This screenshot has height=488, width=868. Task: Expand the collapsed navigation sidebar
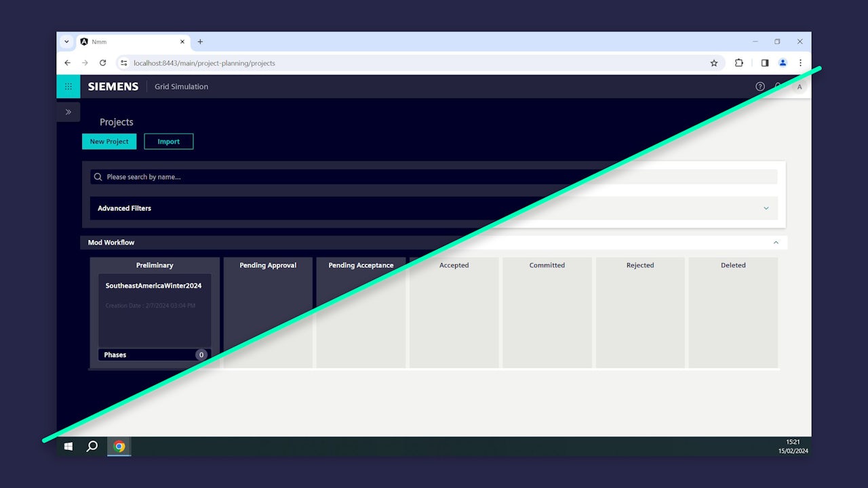pyautogui.click(x=68, y=112)
